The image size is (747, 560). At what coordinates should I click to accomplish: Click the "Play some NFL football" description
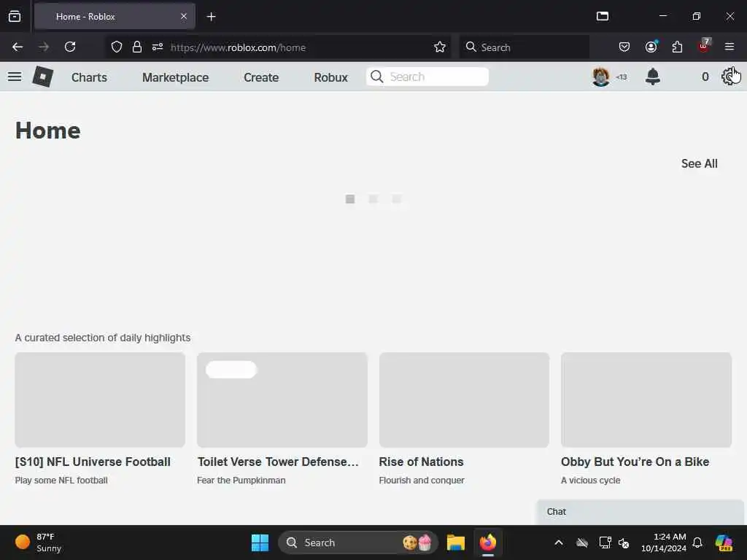[x=61, y=481]
